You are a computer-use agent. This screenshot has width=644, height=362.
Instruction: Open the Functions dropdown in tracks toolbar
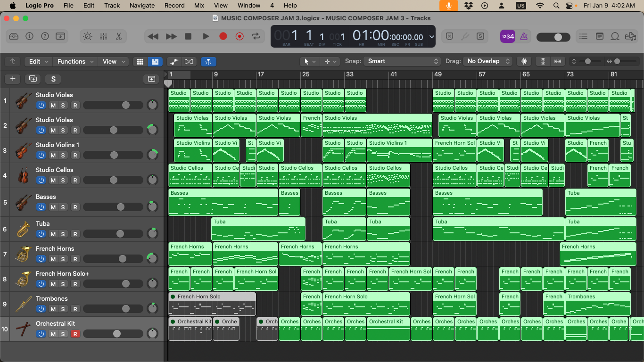(75, 61)
